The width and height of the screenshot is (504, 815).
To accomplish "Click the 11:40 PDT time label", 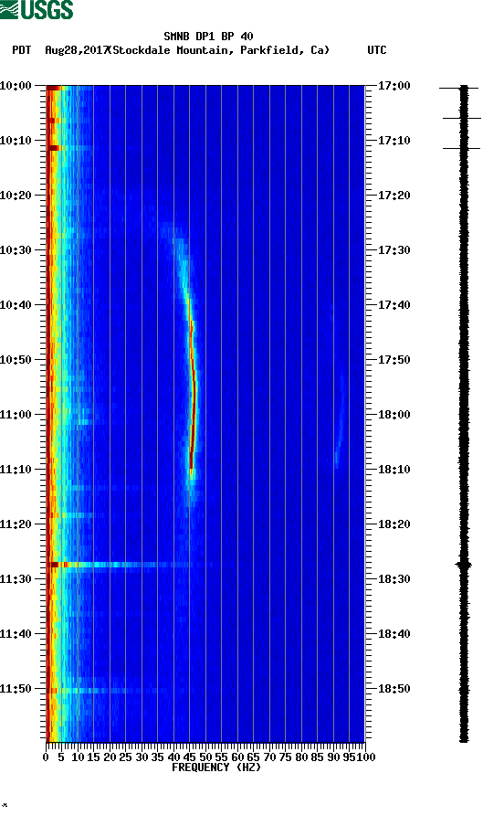I will click(x=16, y=634).
